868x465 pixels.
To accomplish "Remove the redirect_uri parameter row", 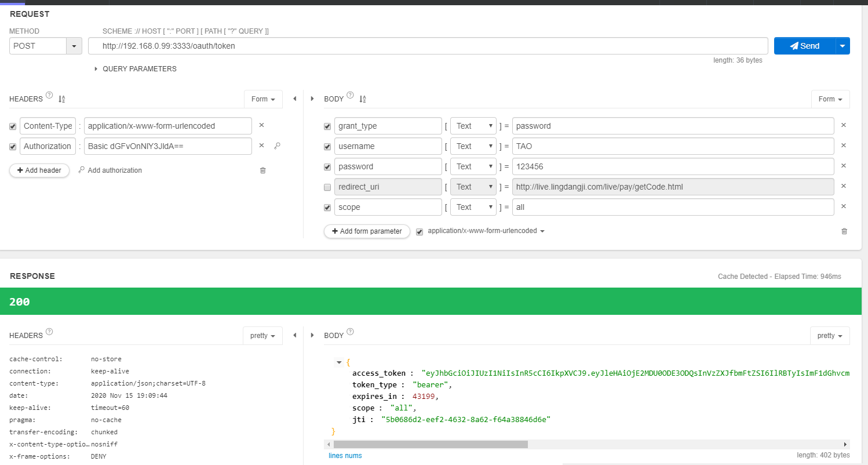I will [844, 186].
